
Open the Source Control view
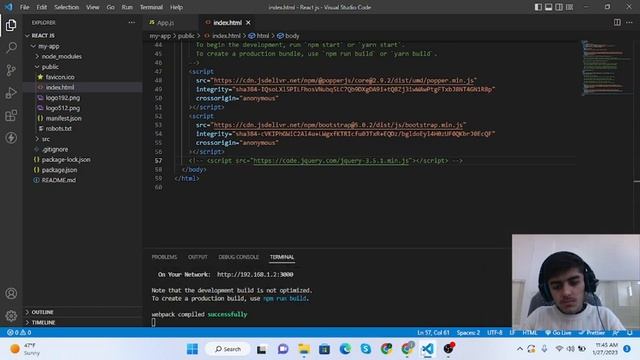[x=11, y=70]
